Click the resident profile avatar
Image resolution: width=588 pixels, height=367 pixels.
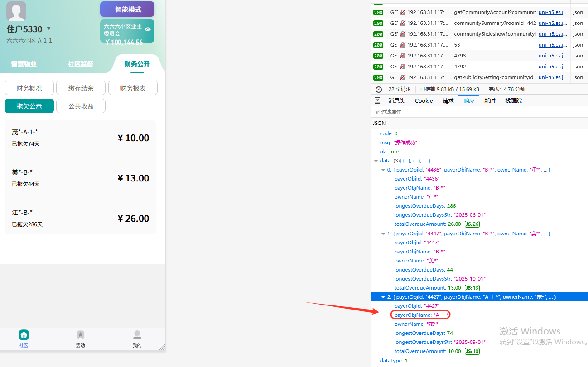point(16,11)
